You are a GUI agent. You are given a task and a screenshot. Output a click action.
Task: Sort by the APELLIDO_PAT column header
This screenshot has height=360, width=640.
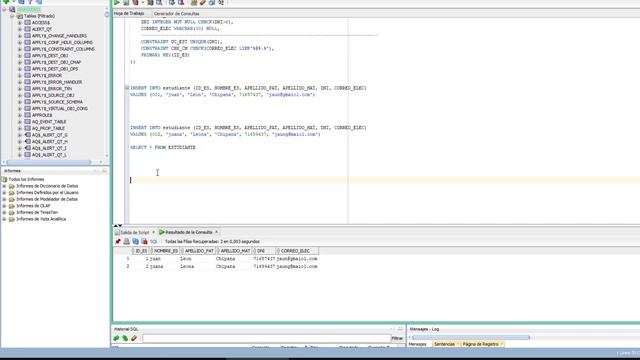pos(199,251)
